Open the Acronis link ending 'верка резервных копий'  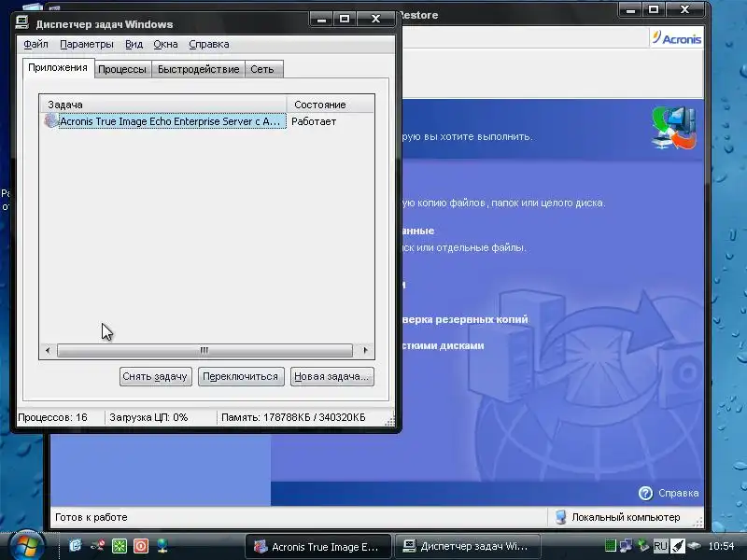465,319
